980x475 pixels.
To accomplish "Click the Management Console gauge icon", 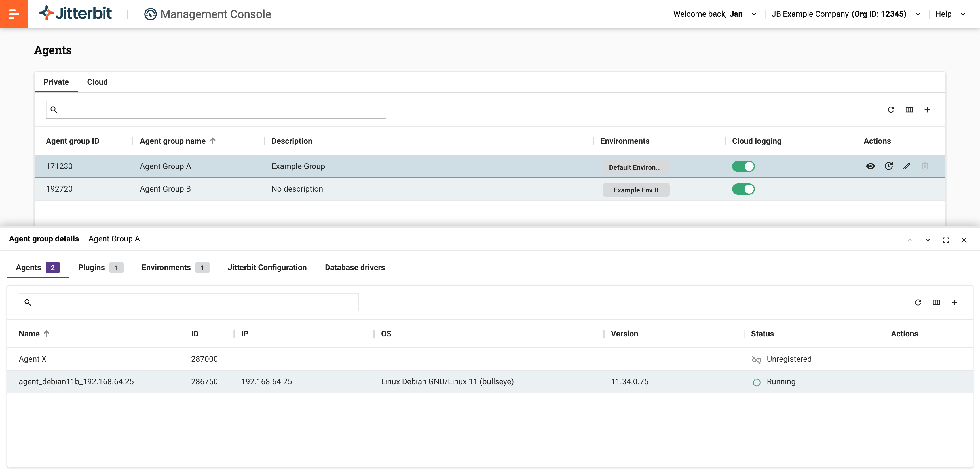I will pyautogui.click(x=150, y=14).
